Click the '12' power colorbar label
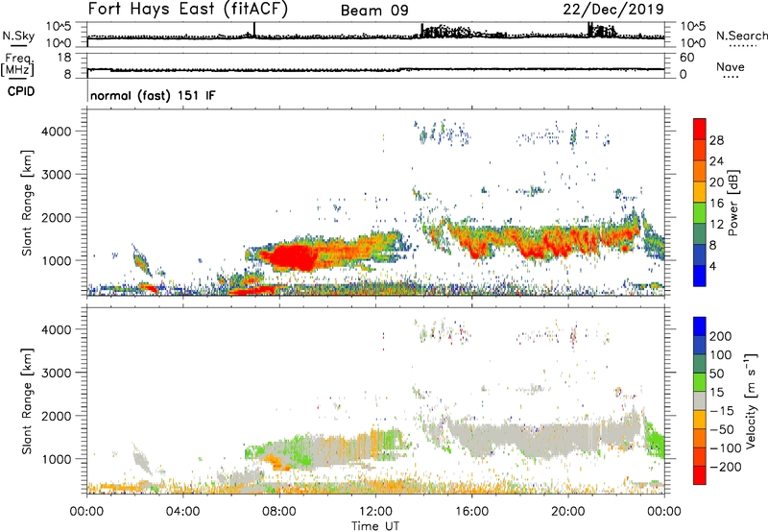The width and height of the screenshot is (768, 532). tap(716, 225)
